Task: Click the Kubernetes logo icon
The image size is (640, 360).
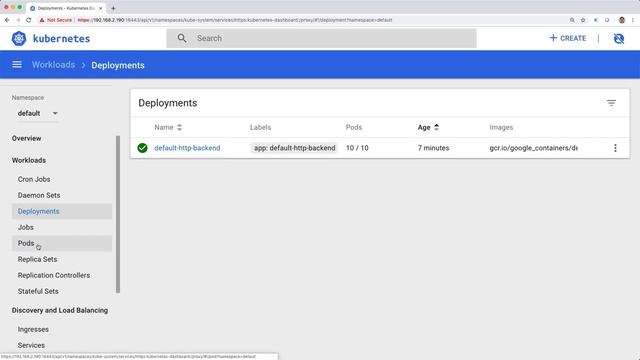Action: (19, 38)
